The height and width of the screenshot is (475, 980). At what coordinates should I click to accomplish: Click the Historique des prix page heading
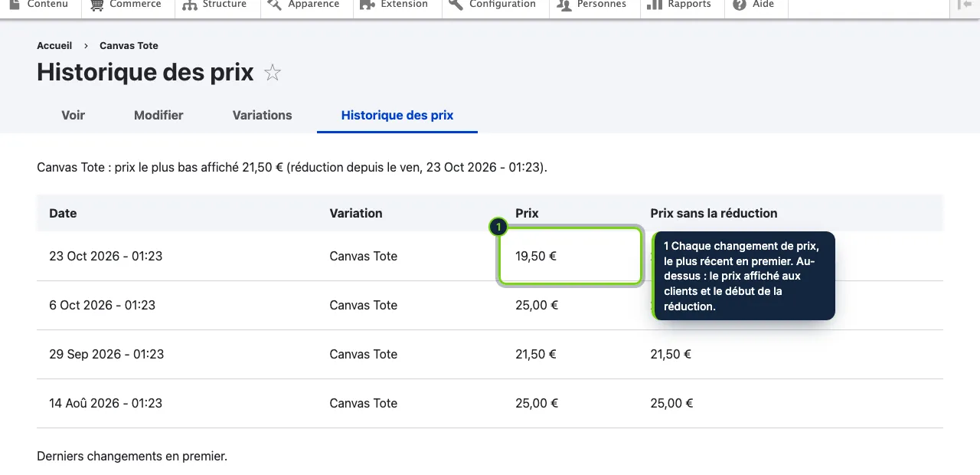click(x=145, y=72)
